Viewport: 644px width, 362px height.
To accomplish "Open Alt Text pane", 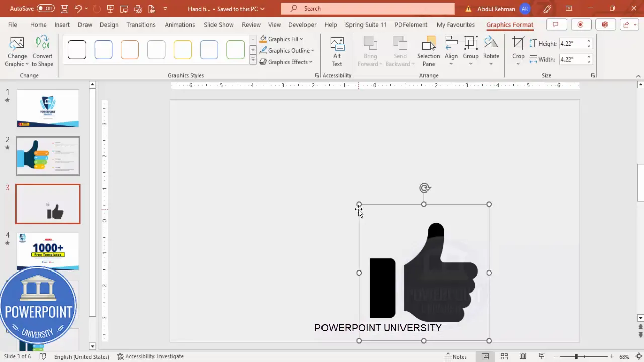I will [337, 50].
